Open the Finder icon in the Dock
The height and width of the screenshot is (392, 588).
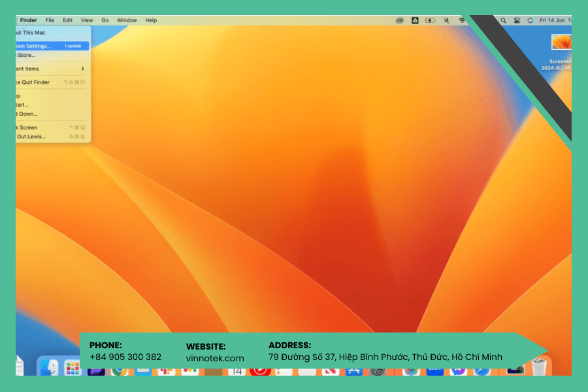[49, 367]
